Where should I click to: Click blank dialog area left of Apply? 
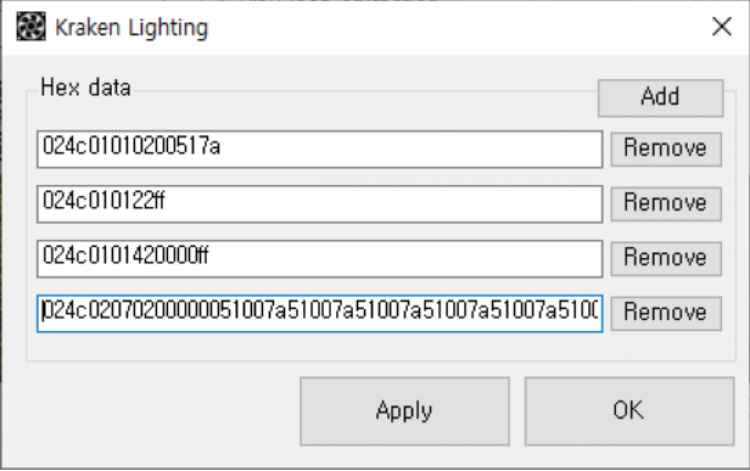(x=150, y=410)
